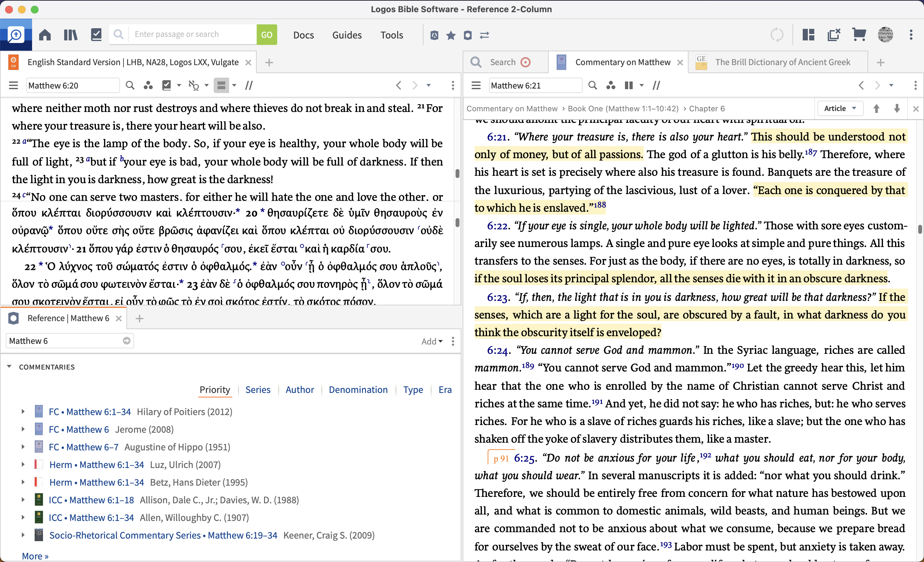This screenshot has height=562, width=924.
Task: Click the favorites star shortcut icon
Action: [451, 35]
